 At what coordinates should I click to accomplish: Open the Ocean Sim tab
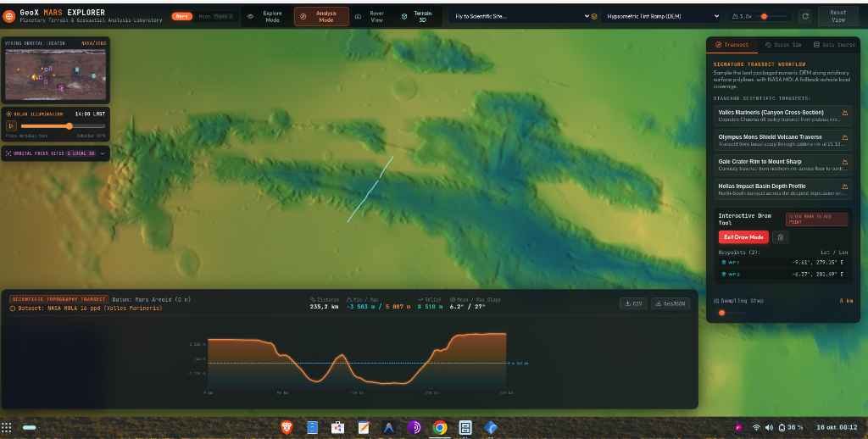782,45
